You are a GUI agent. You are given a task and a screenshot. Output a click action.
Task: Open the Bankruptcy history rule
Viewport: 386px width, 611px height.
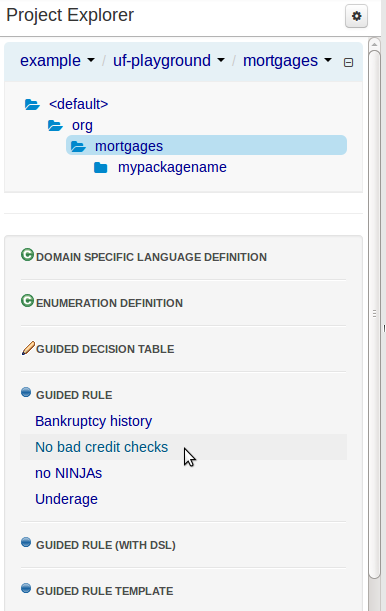[93, 421]
